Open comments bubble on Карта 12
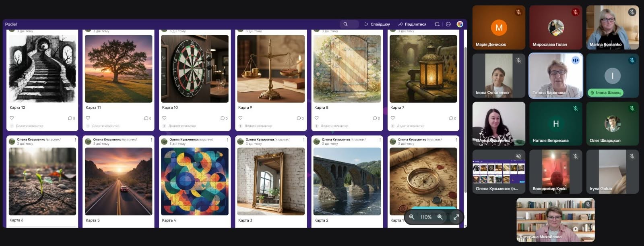 coord(71,118)
